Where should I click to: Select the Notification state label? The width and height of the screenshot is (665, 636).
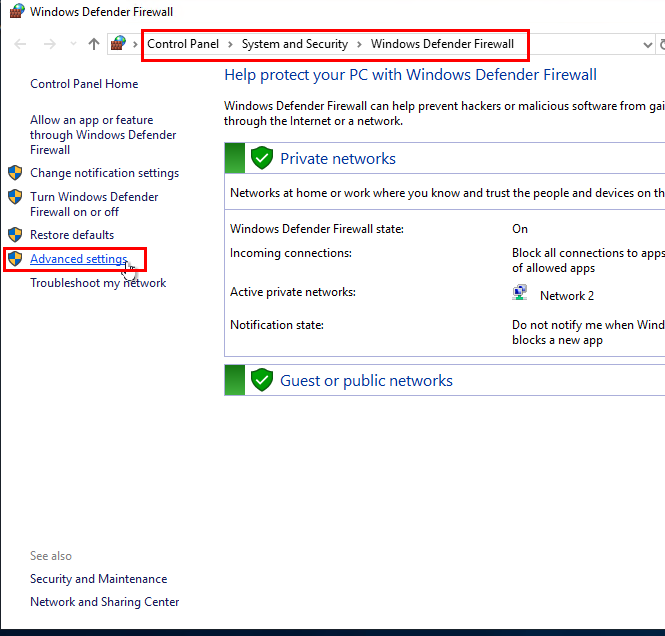277,325
